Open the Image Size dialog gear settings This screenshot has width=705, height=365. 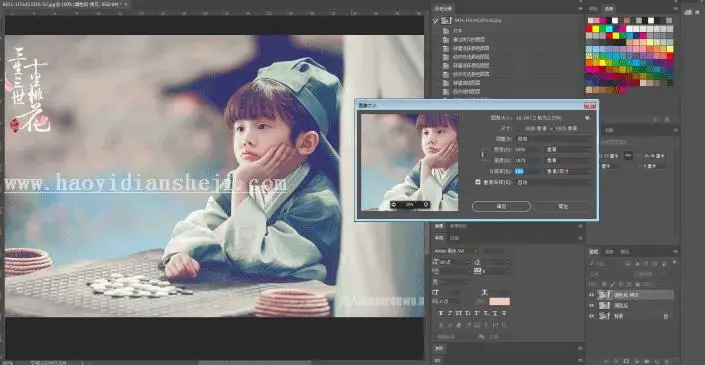click(x=588, y=118)
